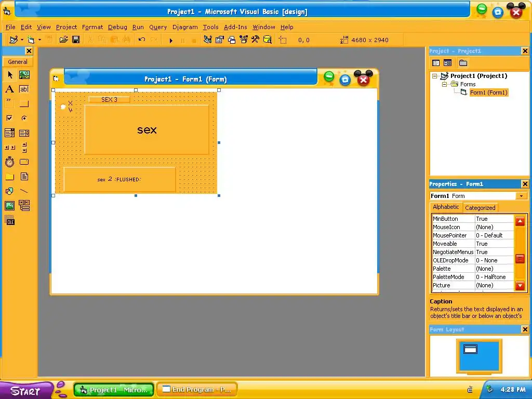
Task: Switch to End Program taskbar button
Action: (x=197, y=390)
